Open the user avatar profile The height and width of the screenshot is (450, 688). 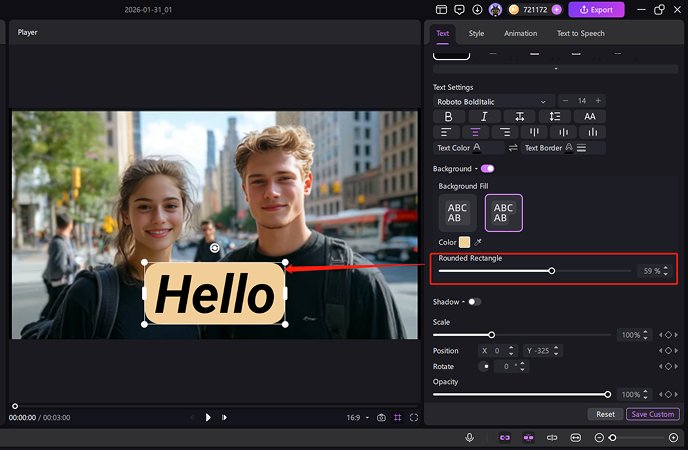pos(495,10)
